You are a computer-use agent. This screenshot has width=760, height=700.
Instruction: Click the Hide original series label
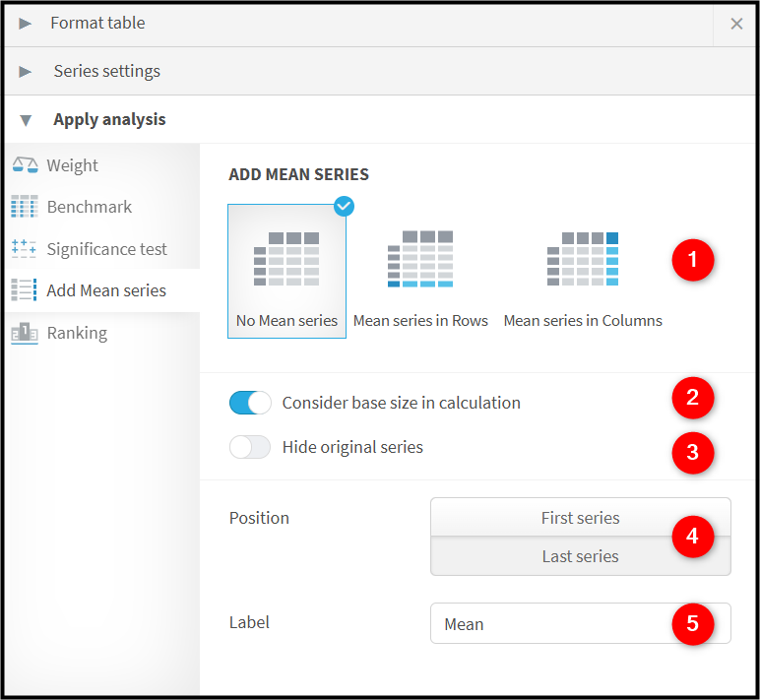click(352, 447)
